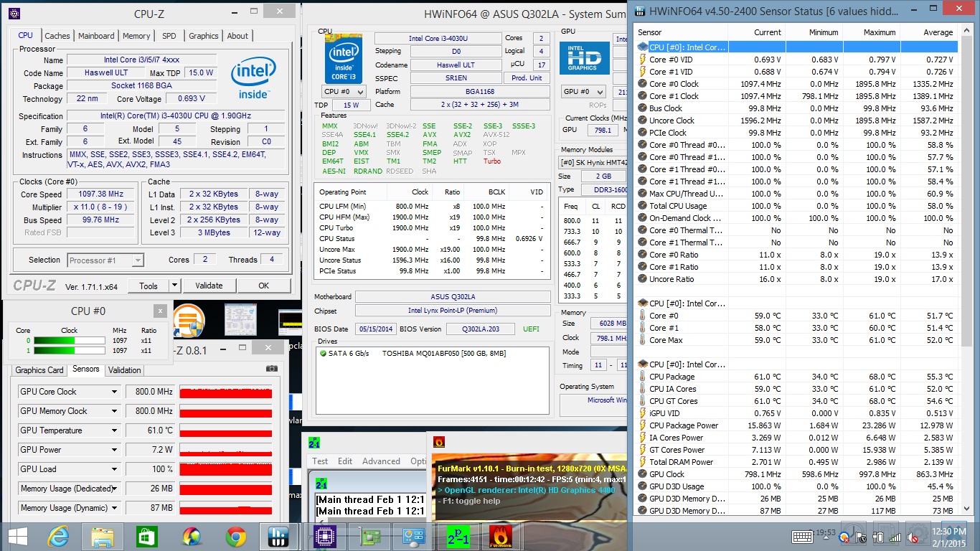The height and width of the screenshot is (551, 980).
Task: Open the Windows Start button
Action: tap(18, 536)
